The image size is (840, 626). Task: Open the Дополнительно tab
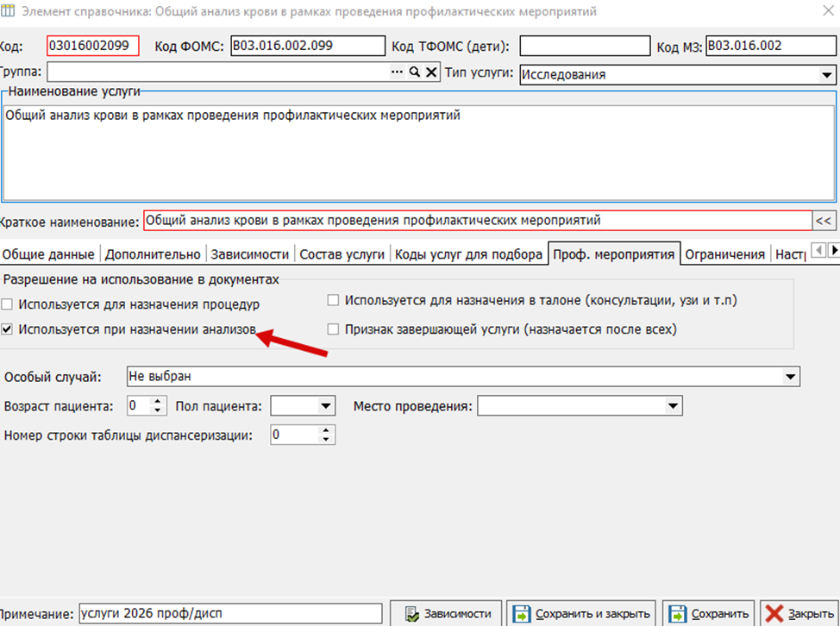(153, 254)
